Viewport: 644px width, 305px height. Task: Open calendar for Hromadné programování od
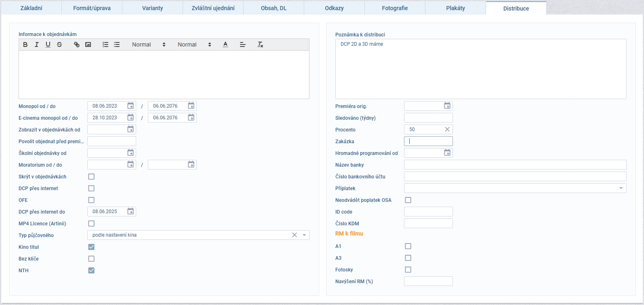[447, 153]
